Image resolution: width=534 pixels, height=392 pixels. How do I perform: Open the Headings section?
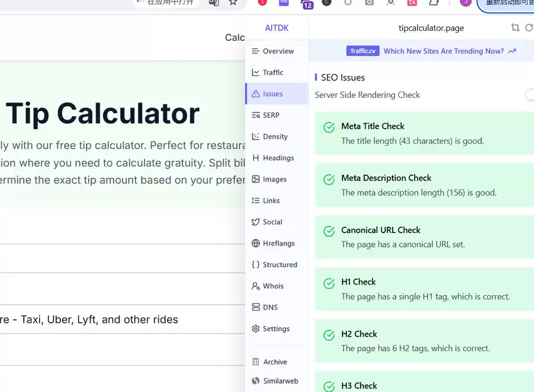coord(276,158)
